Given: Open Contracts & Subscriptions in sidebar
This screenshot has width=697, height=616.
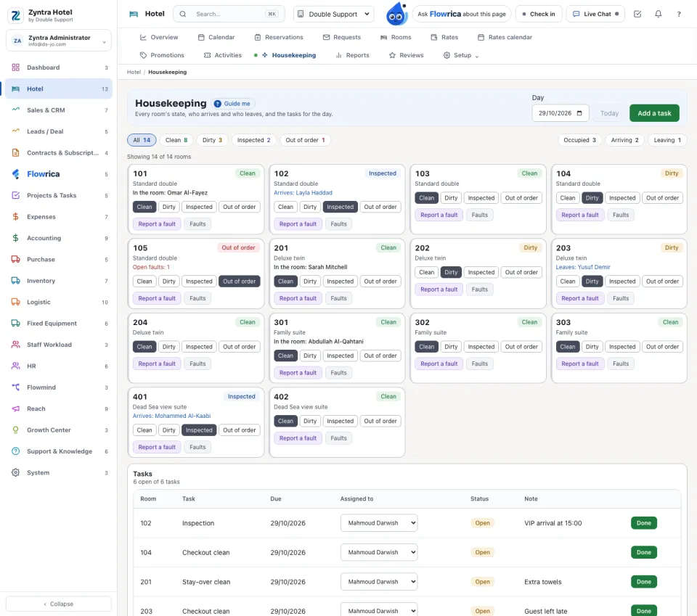Looking at the screenshot, I should click(x=59, y=153).
